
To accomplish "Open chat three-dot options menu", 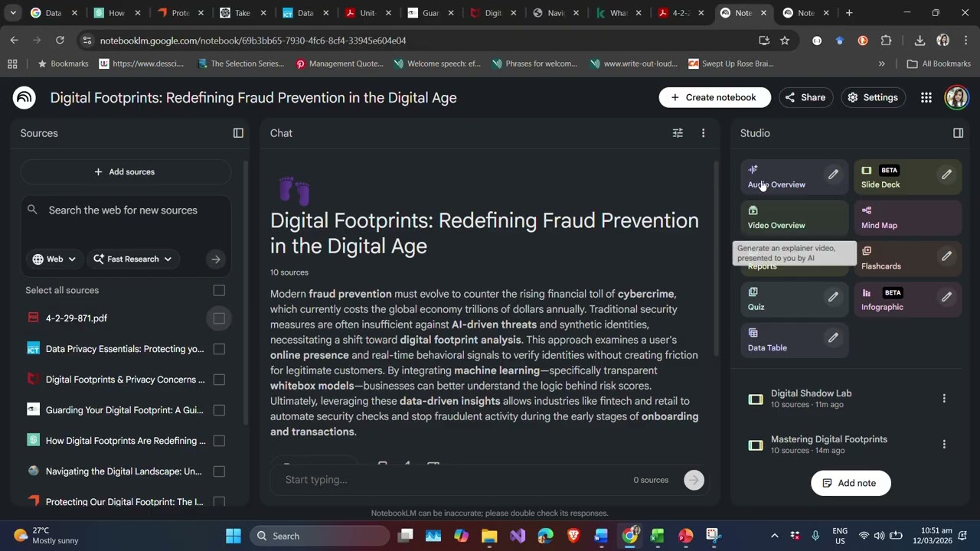I will 703,133.
